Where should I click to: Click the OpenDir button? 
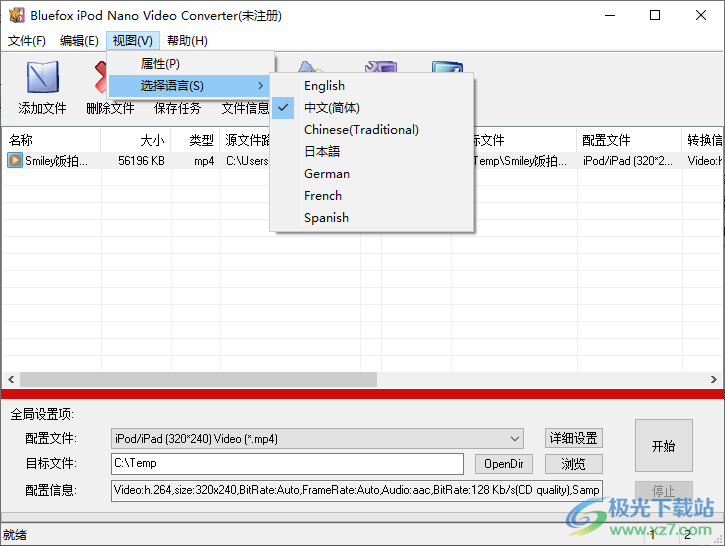(504, 464)
